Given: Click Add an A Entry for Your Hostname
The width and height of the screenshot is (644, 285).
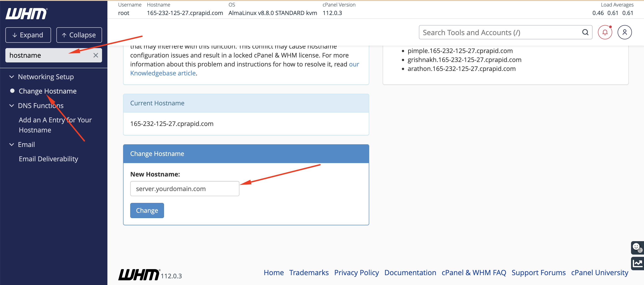Looking at the screenshot, I should (55, 124).
